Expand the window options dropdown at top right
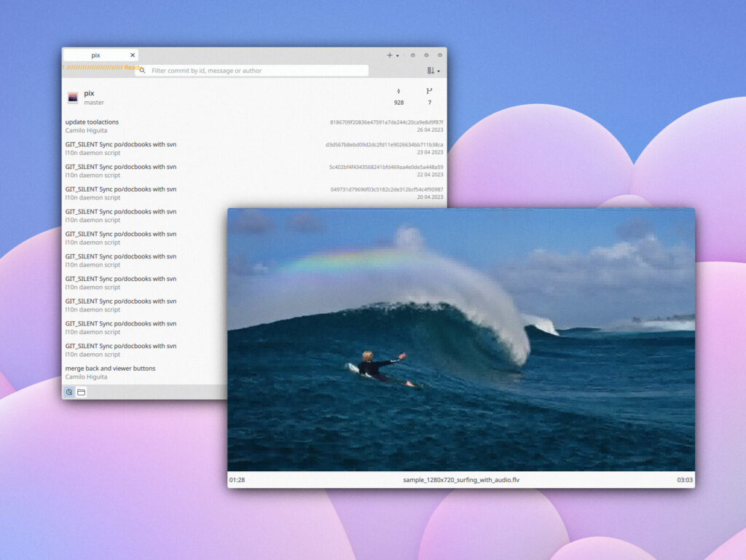The width and height of the screenshot is (746, 560). [439, 71]
